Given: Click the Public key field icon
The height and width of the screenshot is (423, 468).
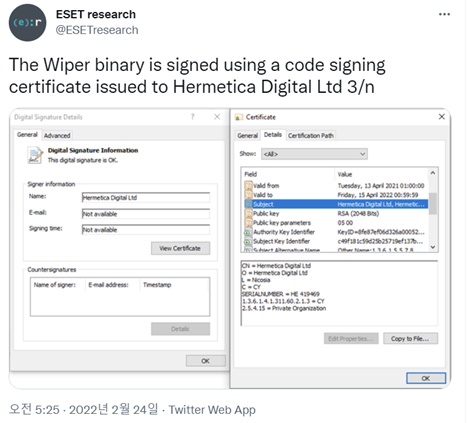Looking at the screenshot, I should coord(248,213).
